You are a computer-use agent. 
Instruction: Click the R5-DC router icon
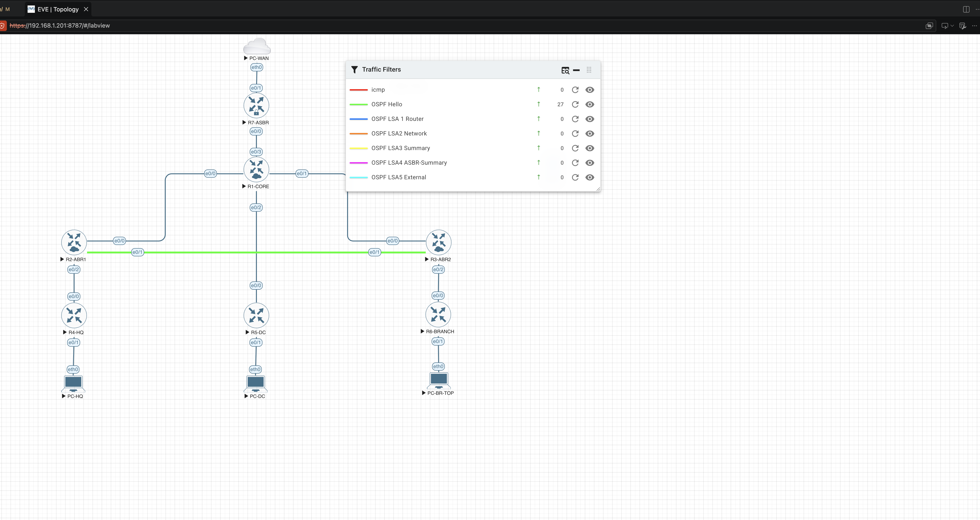click(256, 315)
